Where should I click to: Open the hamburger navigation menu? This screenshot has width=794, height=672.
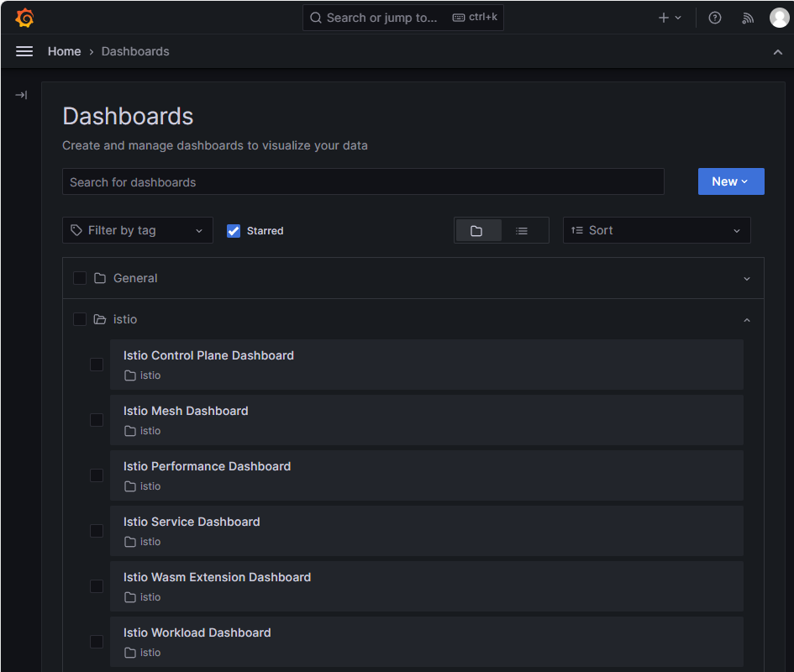(24, 51)
